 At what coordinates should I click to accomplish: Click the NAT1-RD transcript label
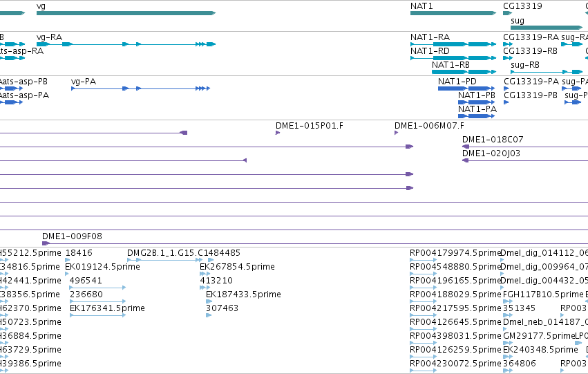430,51
